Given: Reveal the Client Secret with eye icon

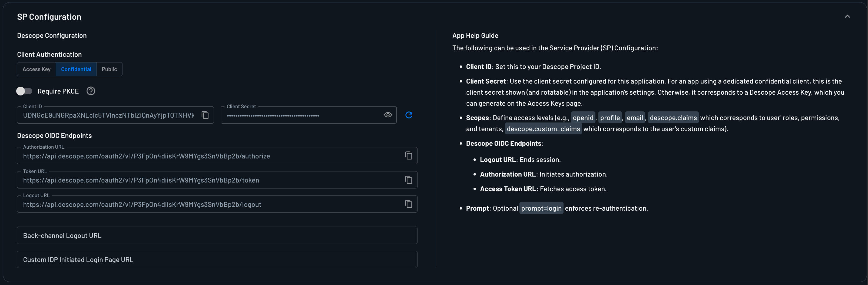Looking at the screenshot, I should (388, 115).
